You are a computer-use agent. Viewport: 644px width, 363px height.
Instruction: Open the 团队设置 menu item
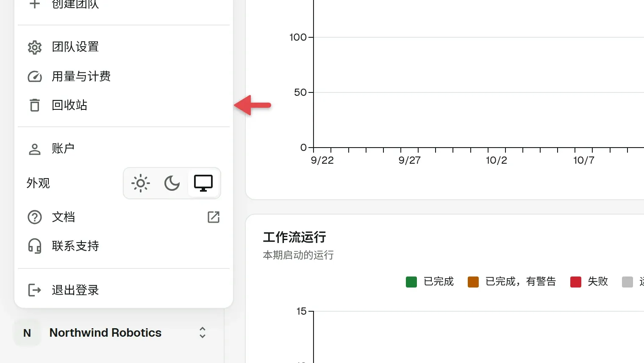click(x=124, y=47)
